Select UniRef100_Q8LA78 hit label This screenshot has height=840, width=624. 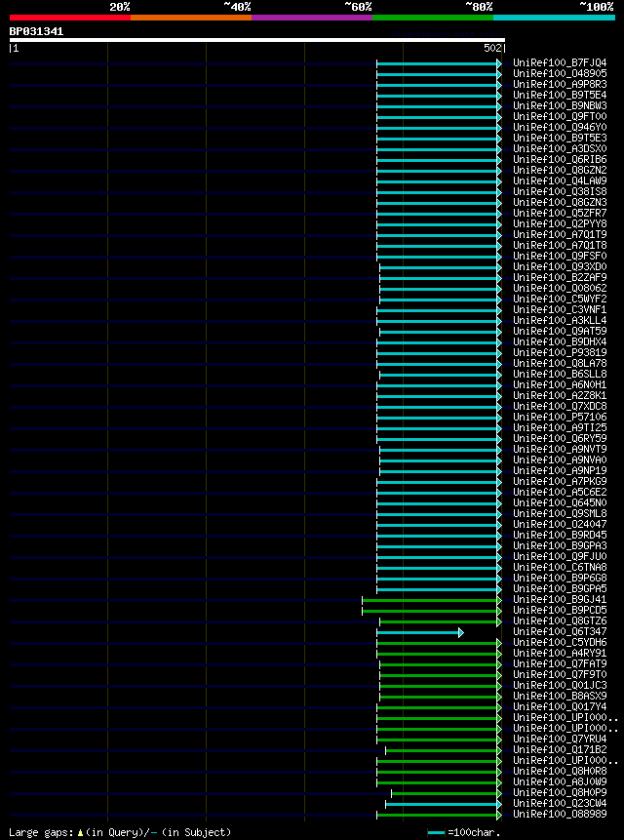(560, 363)
